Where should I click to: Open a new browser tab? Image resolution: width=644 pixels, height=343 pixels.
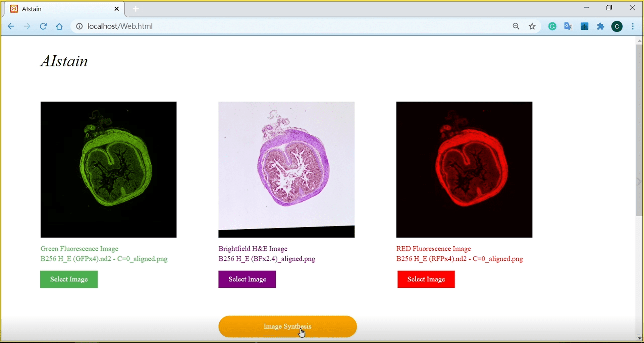pyautogui.click(x=136, y=9)
